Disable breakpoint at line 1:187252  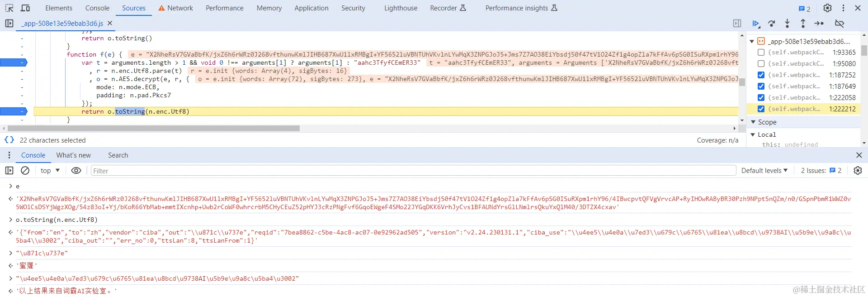[761, 75]
